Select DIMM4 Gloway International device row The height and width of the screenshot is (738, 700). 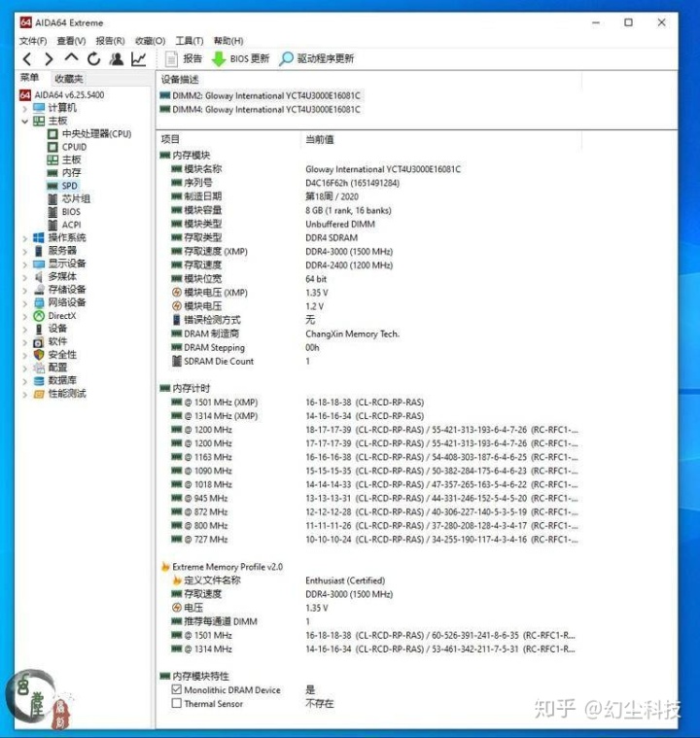click(x=261, y=110)
